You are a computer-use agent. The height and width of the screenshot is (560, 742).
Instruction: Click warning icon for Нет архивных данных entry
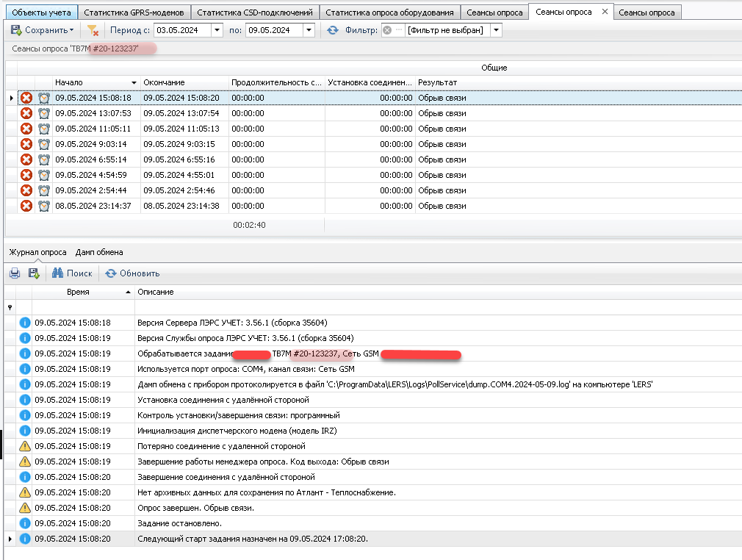[24, 492]
